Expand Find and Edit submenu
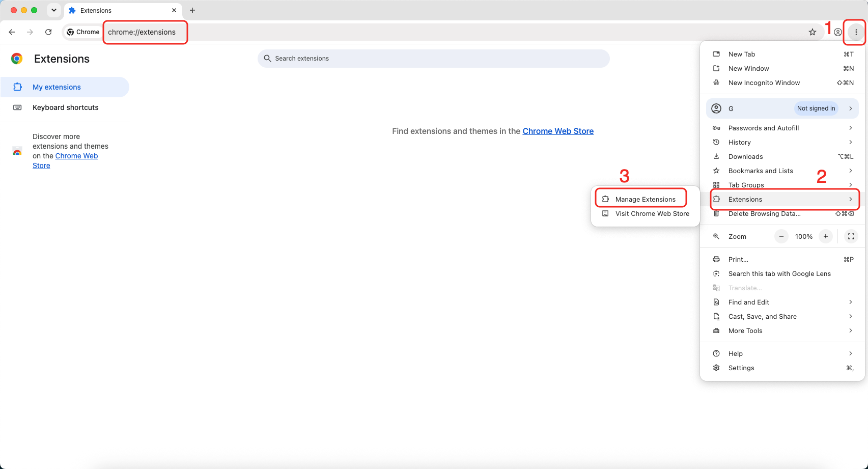The image size is (868, 469). pos(782,302)
